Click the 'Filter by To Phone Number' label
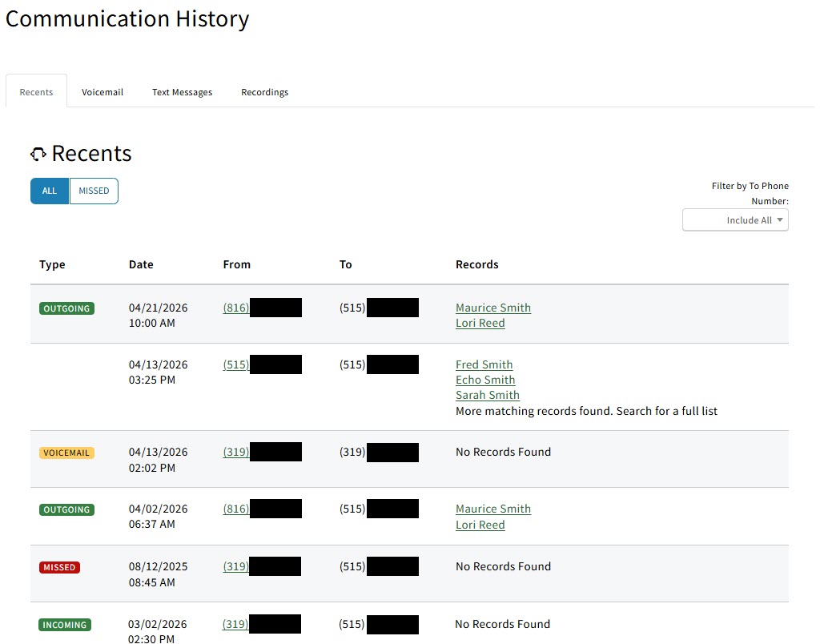The width and height of the screenshot is (820, 644). tap(750, 194)
